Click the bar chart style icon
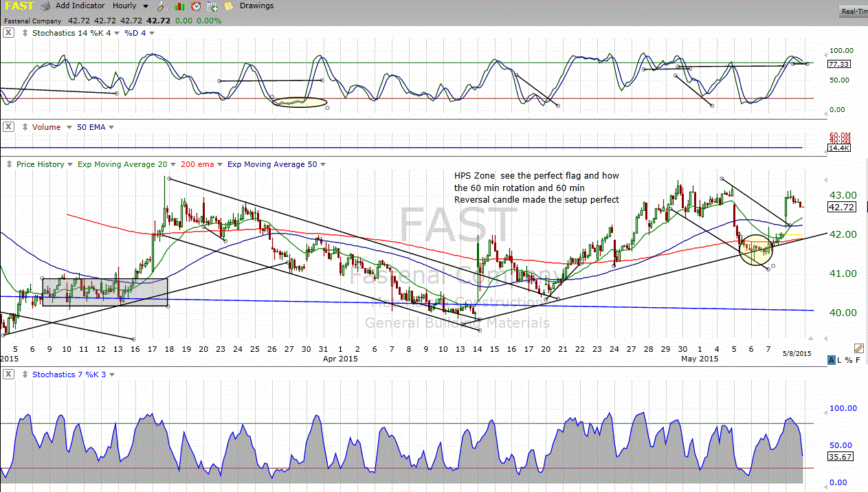This screenshot has height=492, width=868. pos(180,6)
